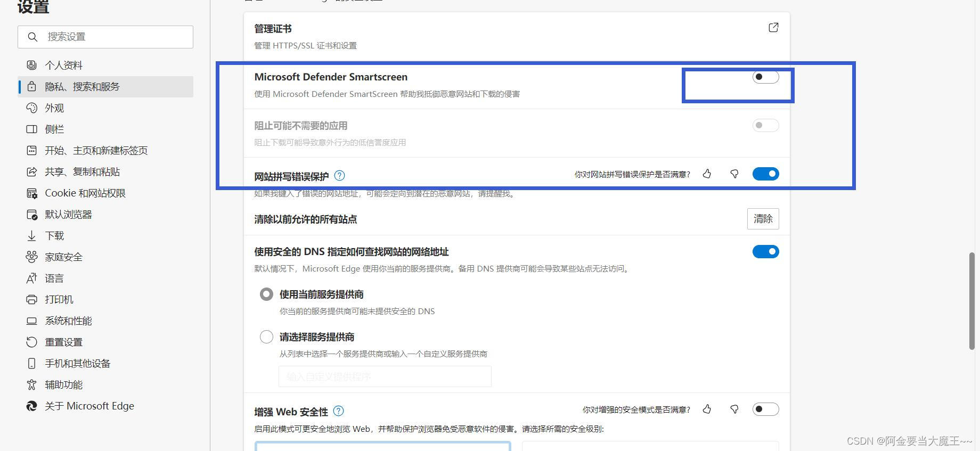
Task: Click the 系统和性能 laptop icon
Action: tap(31, 321)
